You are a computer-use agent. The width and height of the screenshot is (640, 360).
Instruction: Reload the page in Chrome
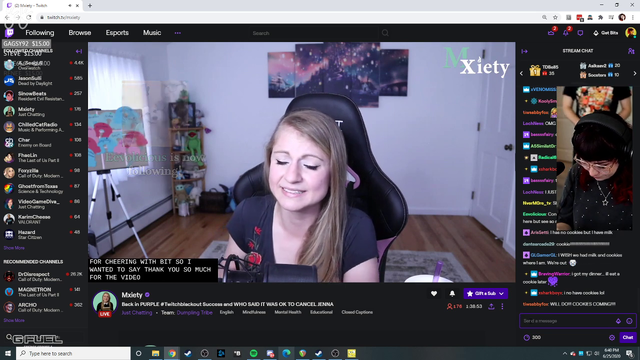[29, 17]
